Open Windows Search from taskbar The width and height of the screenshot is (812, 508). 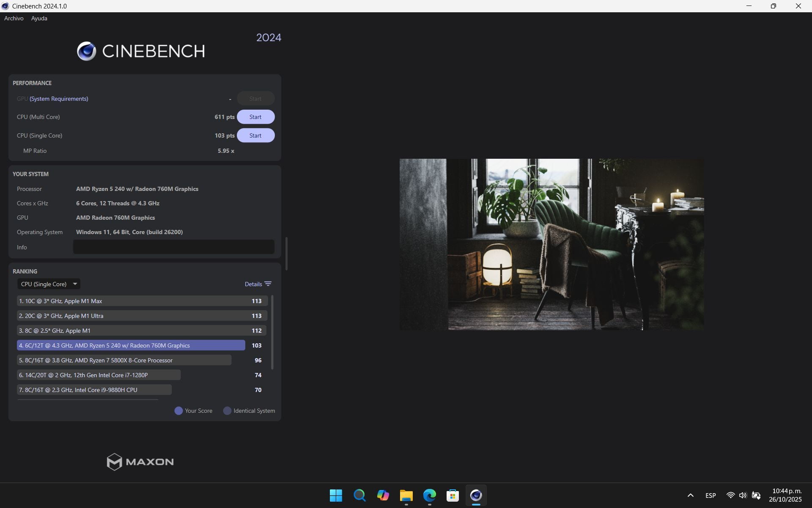pyautogui.click(x=359, y=495)
